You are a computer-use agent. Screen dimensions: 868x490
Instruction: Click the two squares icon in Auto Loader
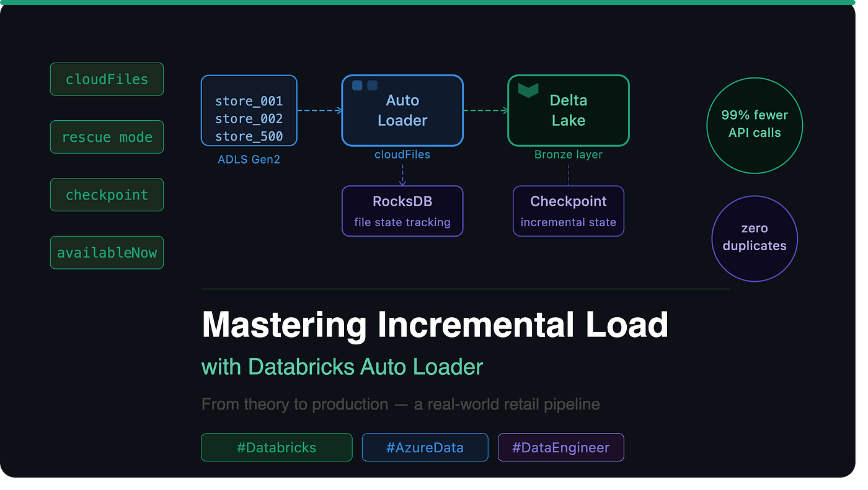(365, 85)
